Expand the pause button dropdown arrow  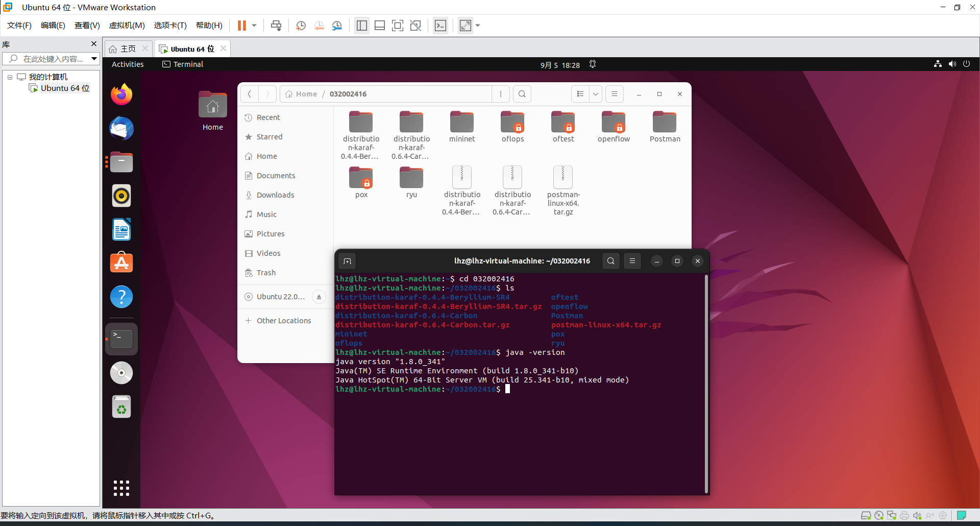(x=254, y=26)
